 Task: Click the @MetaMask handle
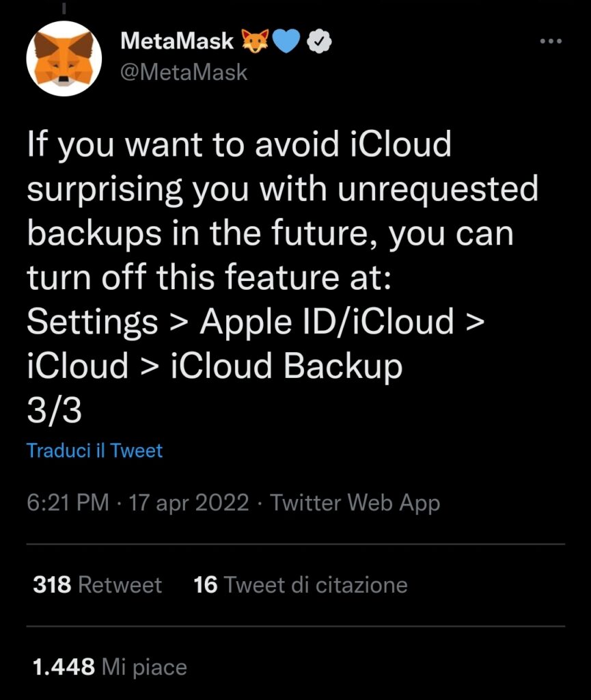point(183,72)
